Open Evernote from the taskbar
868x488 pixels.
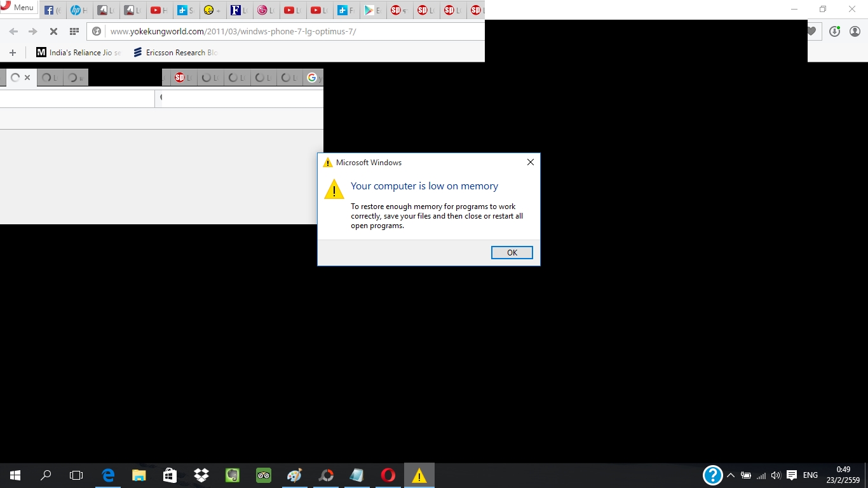click(x=233, y=475)
